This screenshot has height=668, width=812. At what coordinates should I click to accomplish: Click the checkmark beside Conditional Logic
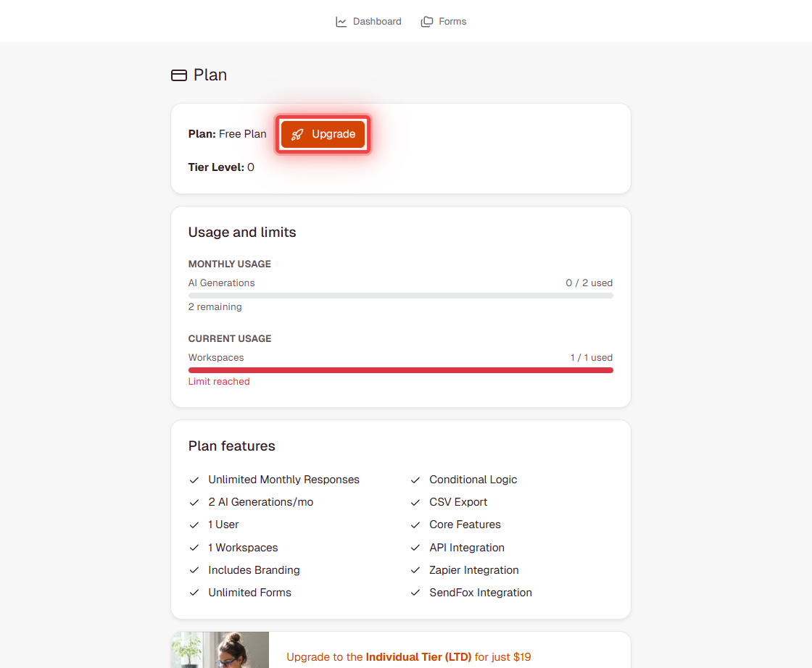(x=415, y=480)
